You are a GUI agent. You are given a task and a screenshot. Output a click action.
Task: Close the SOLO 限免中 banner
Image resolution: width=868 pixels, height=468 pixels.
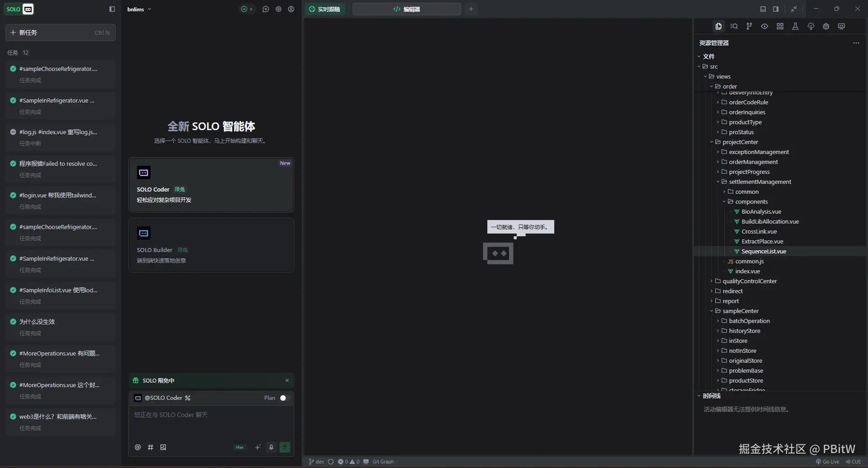tap(287, 380)
